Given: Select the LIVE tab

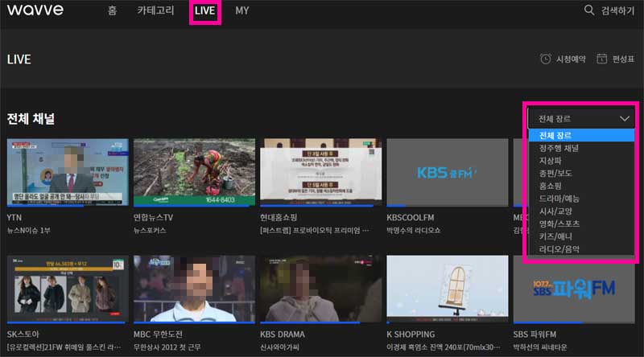Looking at the screenshot, I should click(x=205, y=10).
